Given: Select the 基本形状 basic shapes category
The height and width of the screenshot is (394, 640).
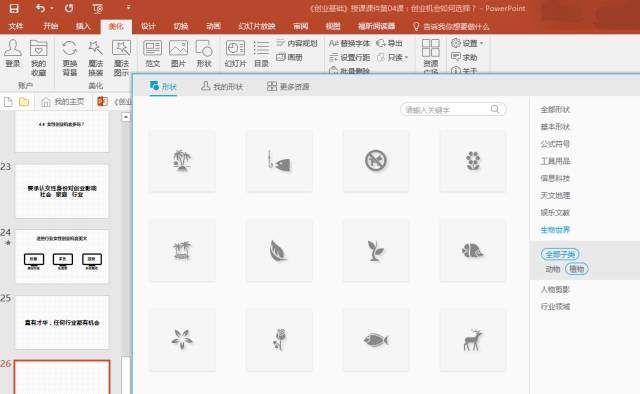Looking at the screenshot, I should [x=555, y=127].
